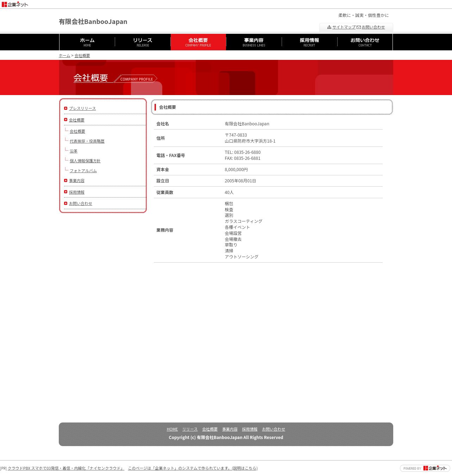Click 各種イベント in the business list
Image resolution: width=452 pixels, height=476 pixels.
[x=237, y=227]
